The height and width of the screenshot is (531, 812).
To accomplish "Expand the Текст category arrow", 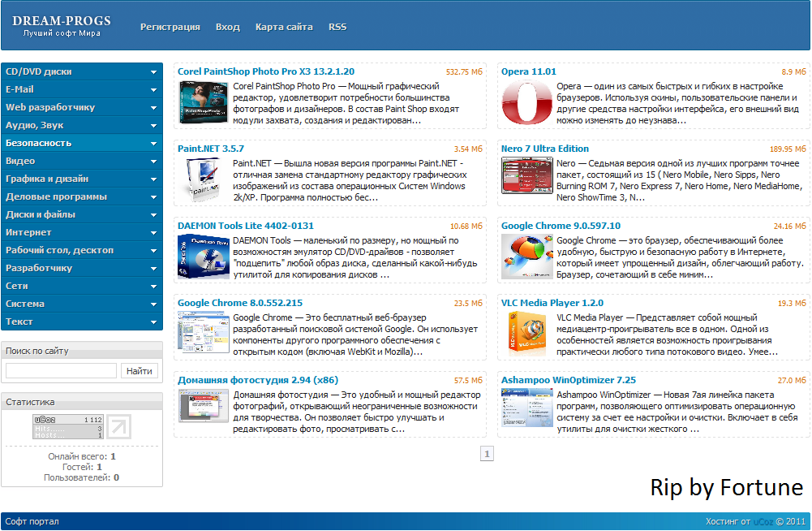I will coord(154,322).
